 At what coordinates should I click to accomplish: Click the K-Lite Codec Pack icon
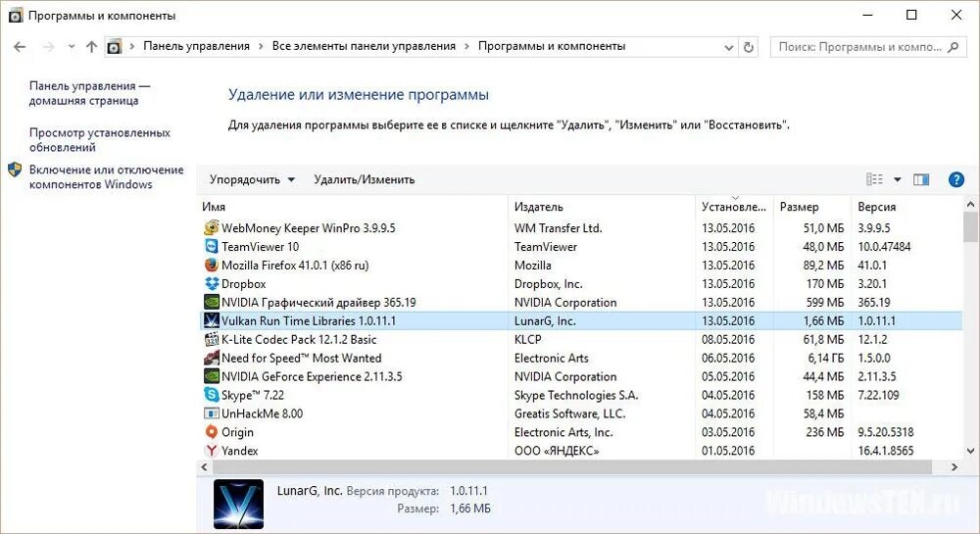tap(212, 339)
